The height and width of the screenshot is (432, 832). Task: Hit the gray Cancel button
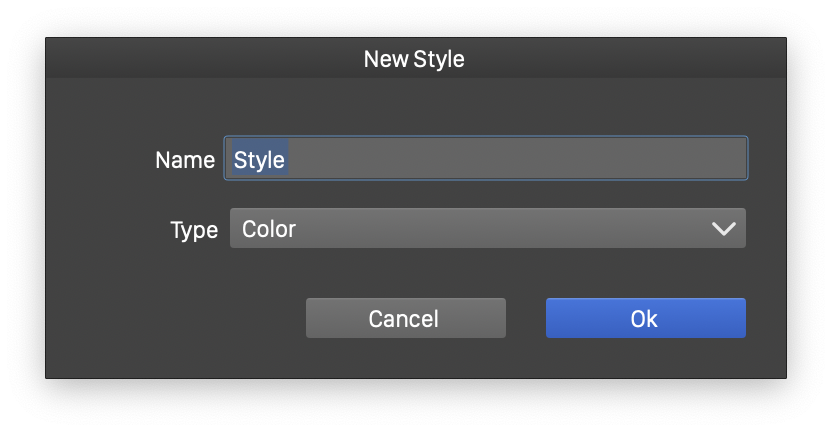point(405,318)
